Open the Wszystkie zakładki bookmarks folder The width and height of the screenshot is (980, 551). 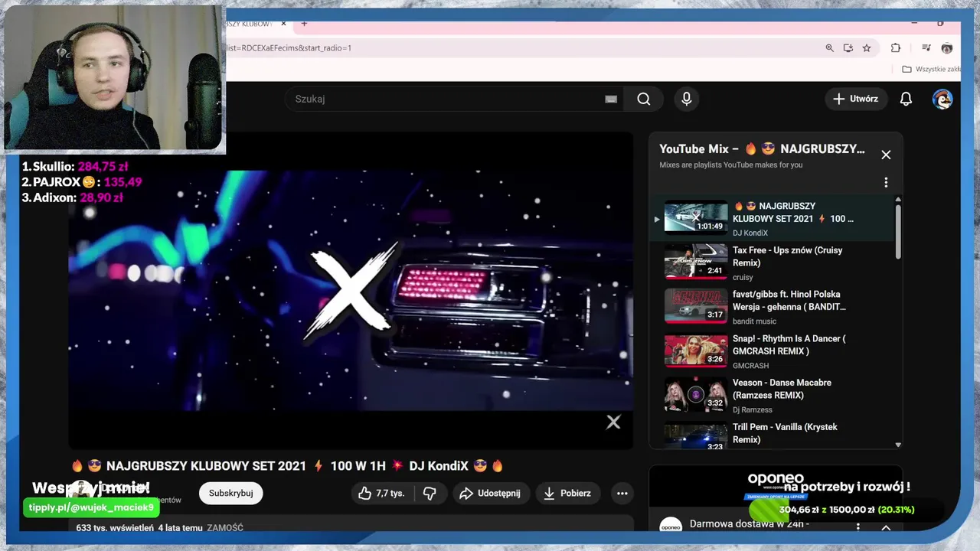931,69
